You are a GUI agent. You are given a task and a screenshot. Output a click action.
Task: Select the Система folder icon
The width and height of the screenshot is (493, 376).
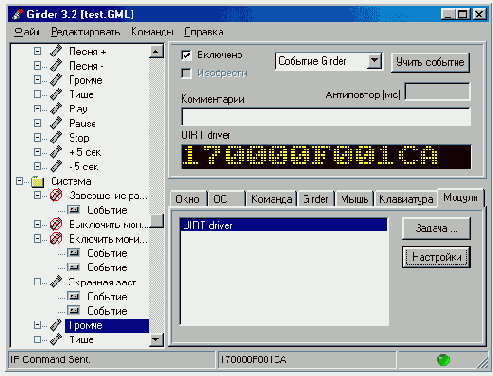coord(38,182)
